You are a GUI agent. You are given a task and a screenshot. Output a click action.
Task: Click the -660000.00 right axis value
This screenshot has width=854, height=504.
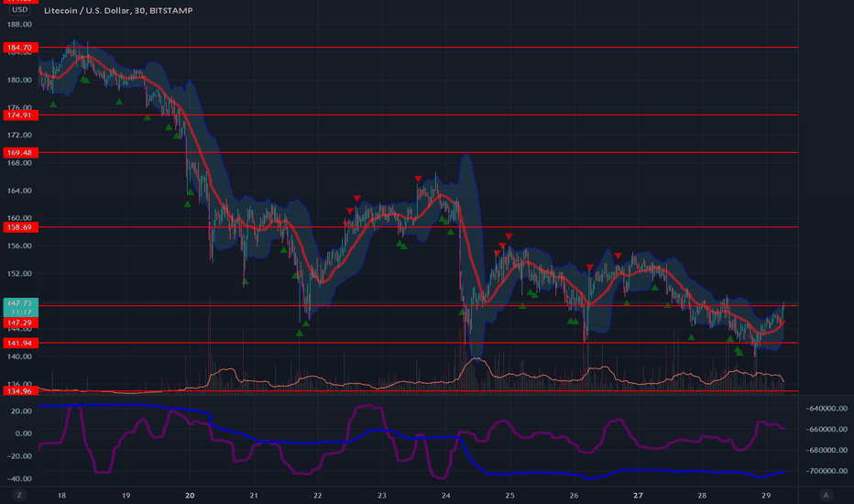[827, 430]
